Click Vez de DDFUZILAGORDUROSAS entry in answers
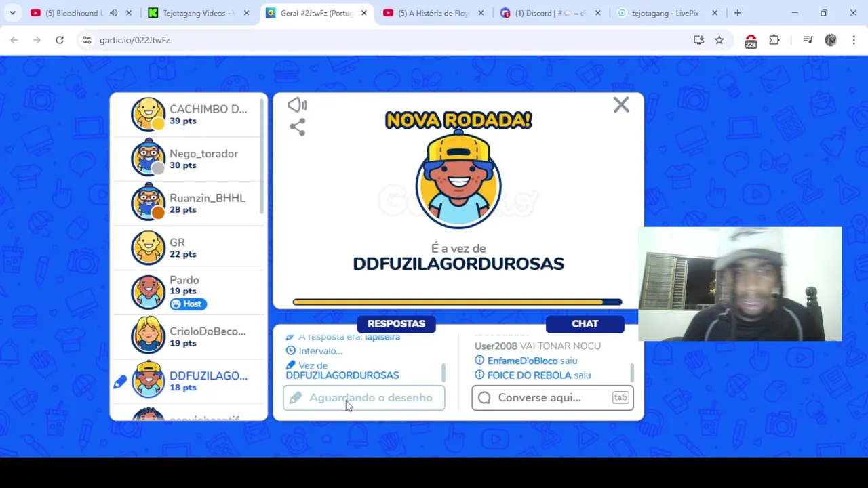The width and height of the screenshot is (868, 488). [342, 370]
